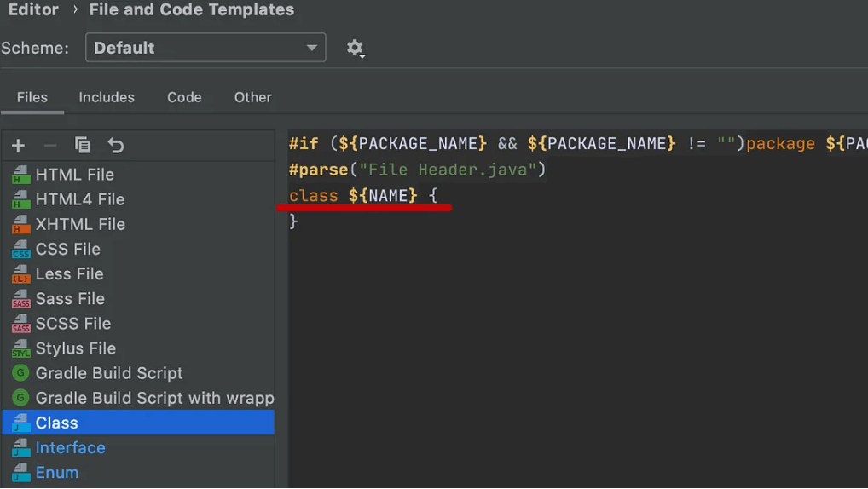Open the Other tab
Viewport: 868px width, 489px height.
[x=252, y=97]
